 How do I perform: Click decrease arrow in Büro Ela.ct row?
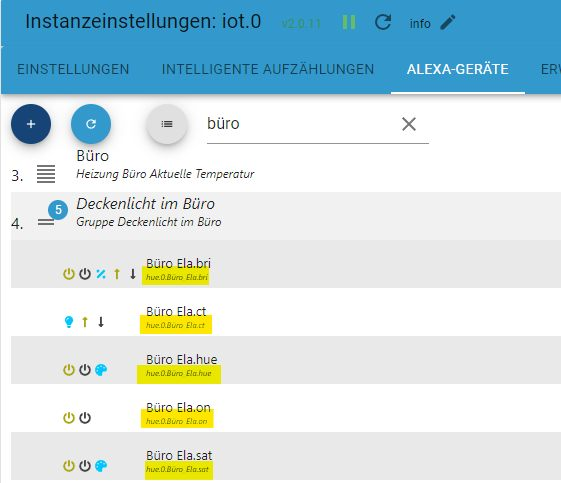[101, 322]
